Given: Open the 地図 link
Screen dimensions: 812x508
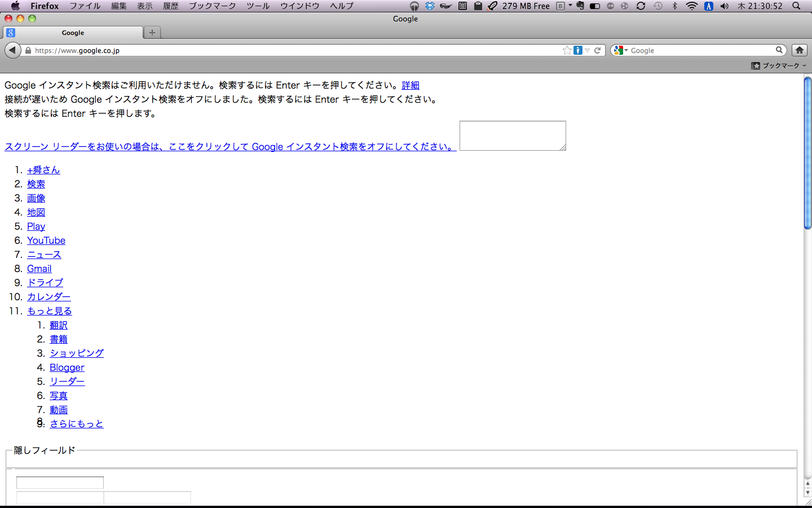Looking at the screenshot, I should tap(36, 212).
